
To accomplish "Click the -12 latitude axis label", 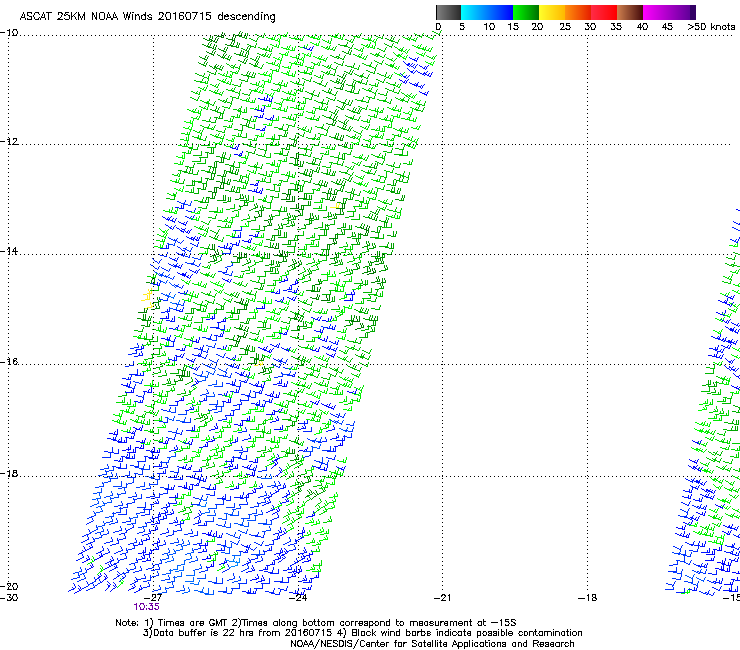I will pos(9,142).
